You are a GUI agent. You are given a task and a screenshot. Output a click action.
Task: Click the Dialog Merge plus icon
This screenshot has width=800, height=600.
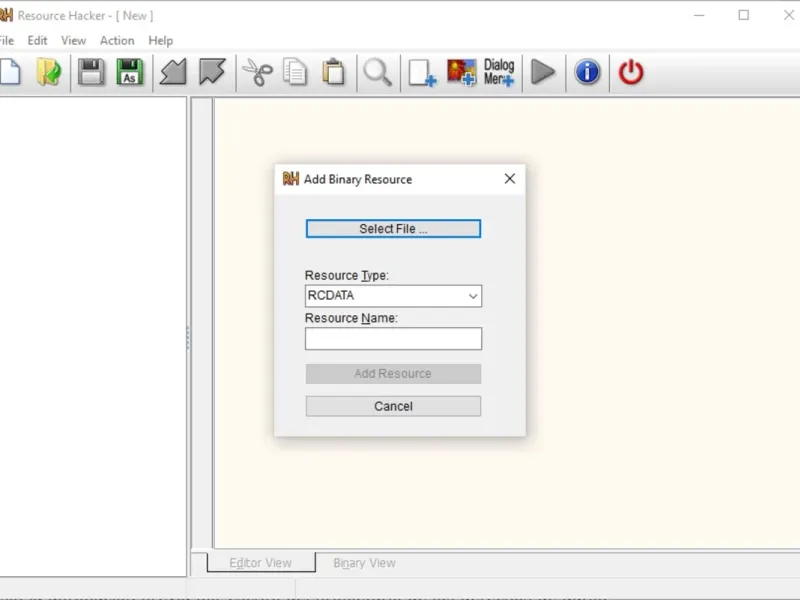coord(499,72)
